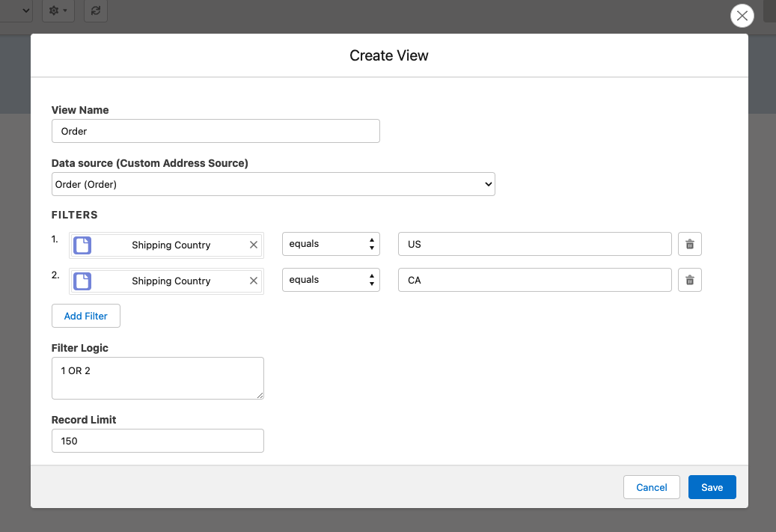Delete filter 2 using its trash icon

point(689,280)
